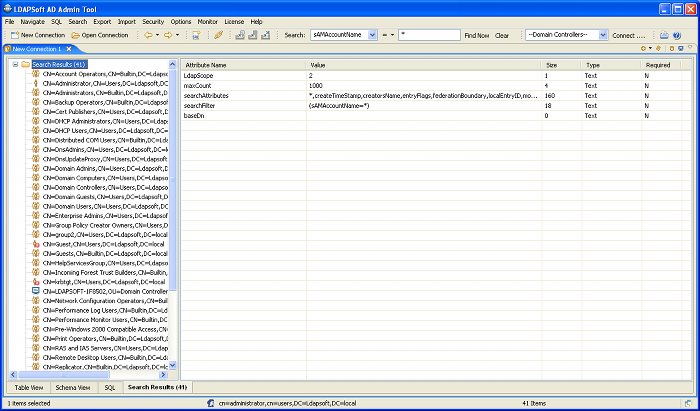Click the New Connection toolbar button
This screenshot has height=411, width=700.
tap(37, 35)
